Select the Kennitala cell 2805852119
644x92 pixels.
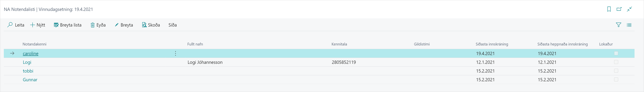pyautogui.click(x=344, y=62)
